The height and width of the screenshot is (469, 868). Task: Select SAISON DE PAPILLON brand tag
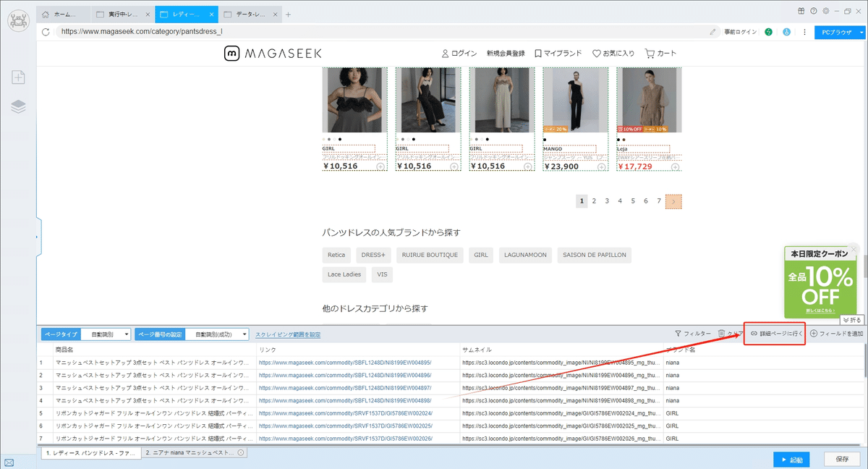pyautogui.click(x=595, y=255)
